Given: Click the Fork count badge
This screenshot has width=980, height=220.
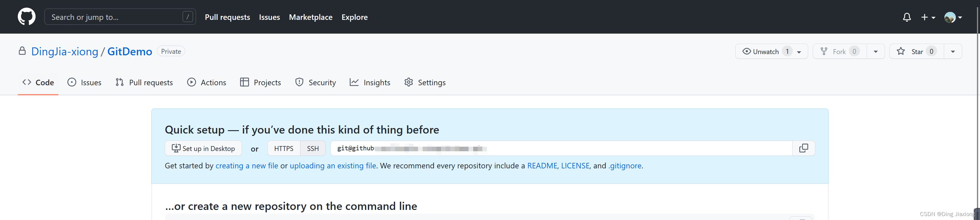Looking at the screenshot, I should [854, 51].
